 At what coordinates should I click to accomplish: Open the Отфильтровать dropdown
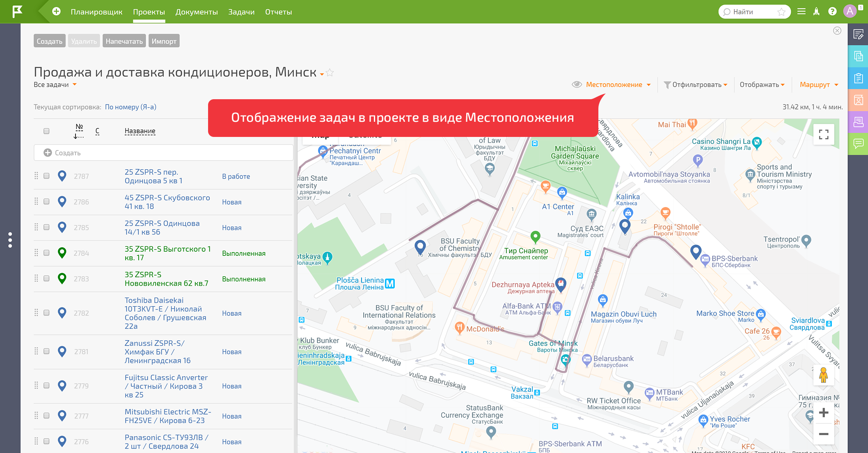(x=696, y=84)
